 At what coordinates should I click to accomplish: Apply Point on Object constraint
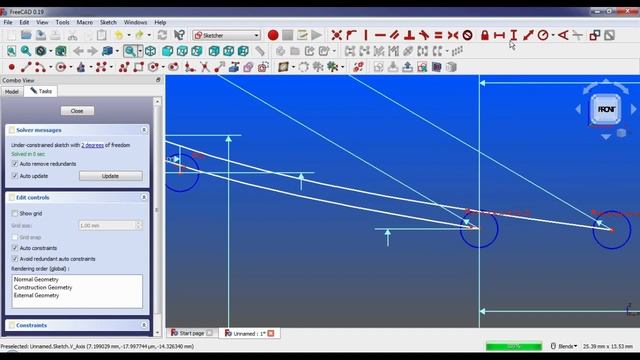click(x=351, y=35)
